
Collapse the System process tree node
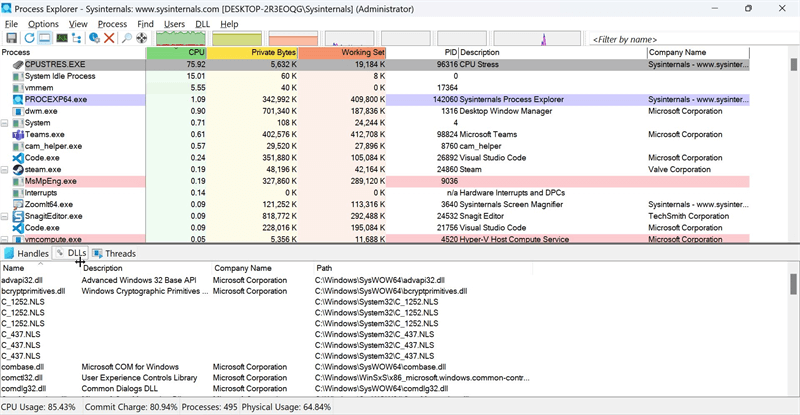[5, 123]
